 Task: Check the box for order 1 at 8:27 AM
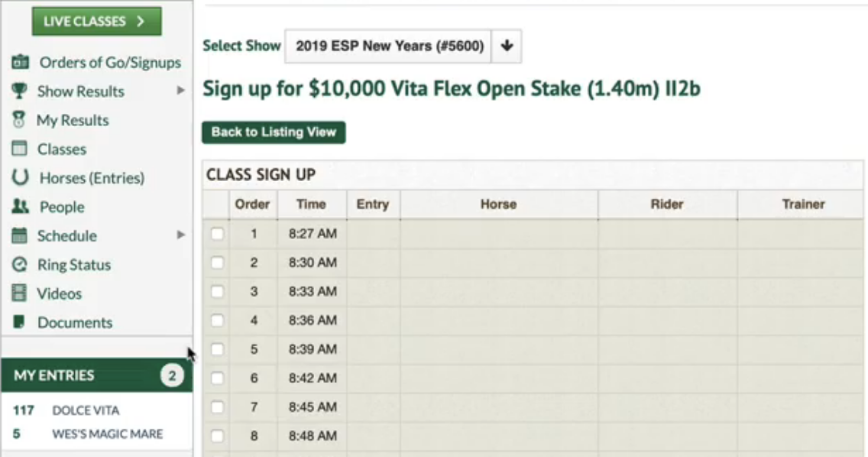pyautogui.click(x=218, y=234)
